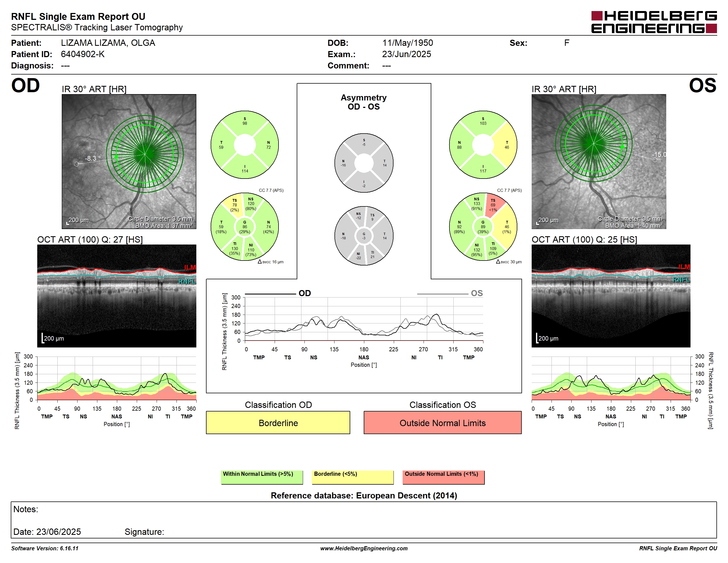Click the large OS eye heading

pos(703,86)
